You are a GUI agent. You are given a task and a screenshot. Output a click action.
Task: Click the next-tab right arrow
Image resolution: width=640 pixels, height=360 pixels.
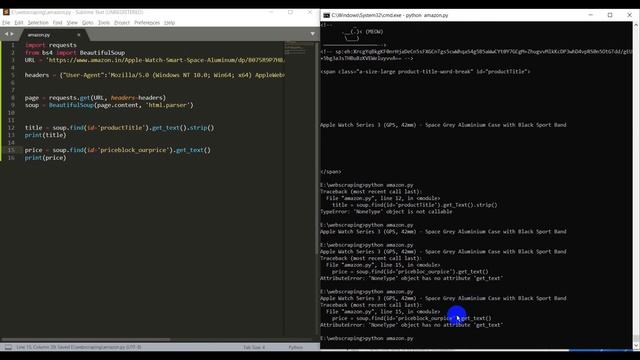(12, 34)
